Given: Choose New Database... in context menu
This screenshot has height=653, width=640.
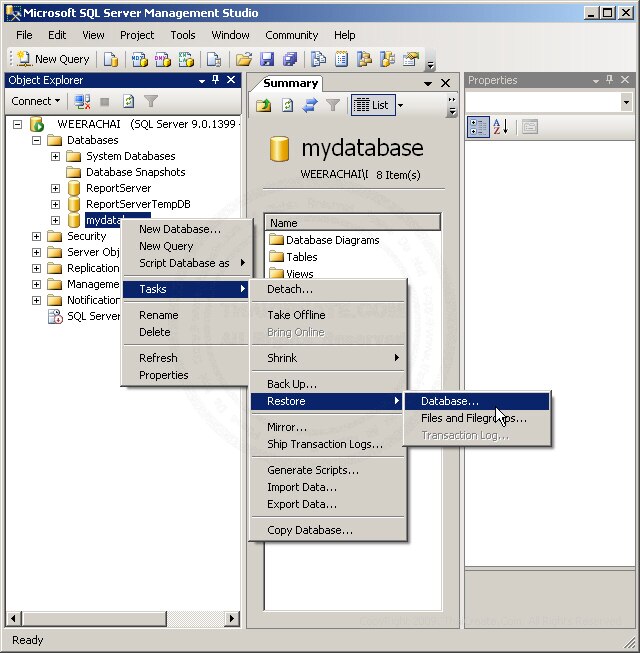Looking at the screenshot, I should click(x=187, y=229).
